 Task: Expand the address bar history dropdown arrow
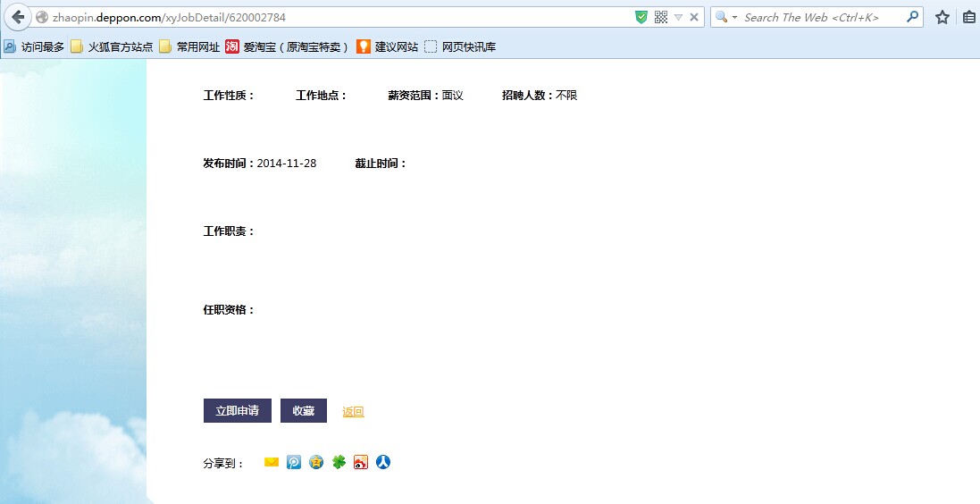point(678,18)
